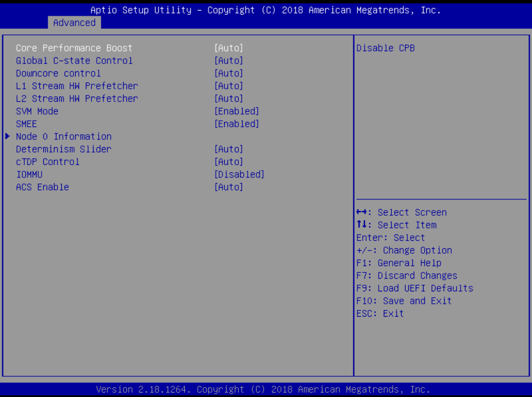Select the IOMMU label
The width and height of the screenshot is (532, 397).
pyautogui.click(x=29, y=175)
